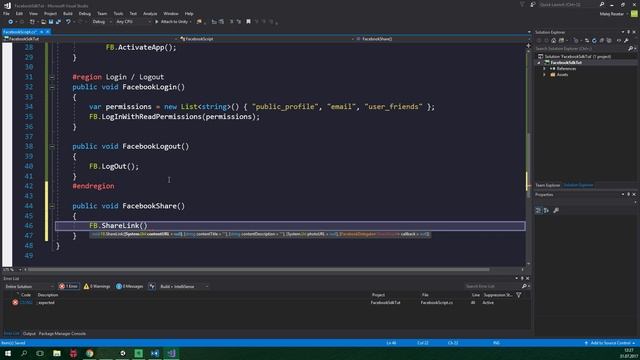Image resolution: width=640 pixels, height=360 pixels.
Task: Open the Edit menu
Action: (x=19, y=13)
